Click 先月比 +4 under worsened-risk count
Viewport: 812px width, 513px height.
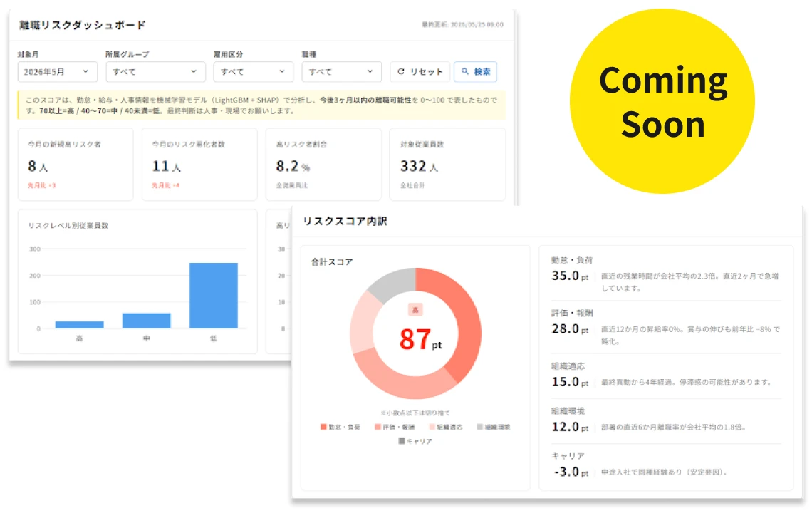(x=166, y=185)
